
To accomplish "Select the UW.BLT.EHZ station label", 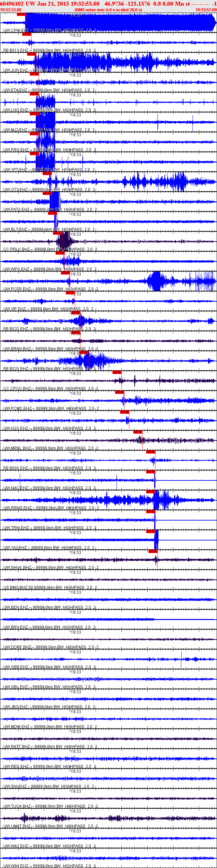I will [16, 229].
